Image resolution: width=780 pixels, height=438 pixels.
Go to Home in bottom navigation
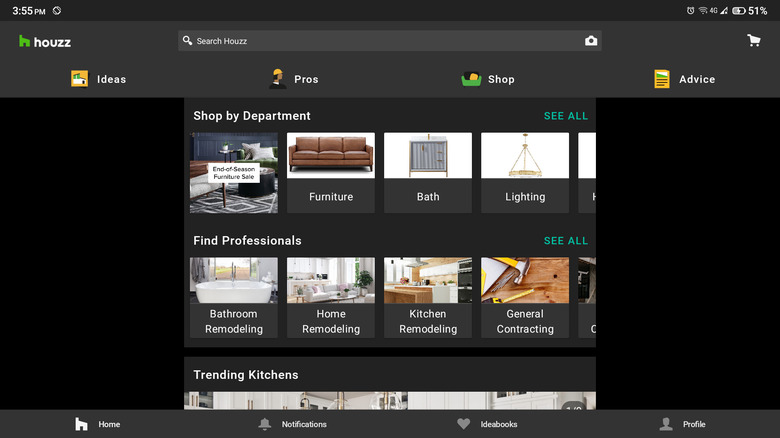[109, 424]
